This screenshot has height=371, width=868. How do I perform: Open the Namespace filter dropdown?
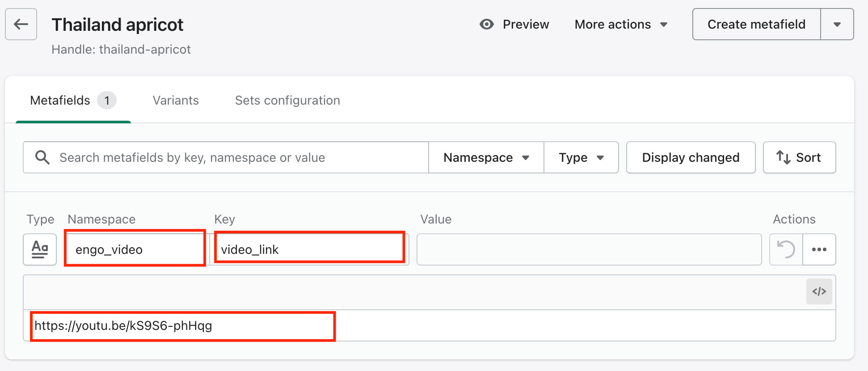click(x=486, y=157)
